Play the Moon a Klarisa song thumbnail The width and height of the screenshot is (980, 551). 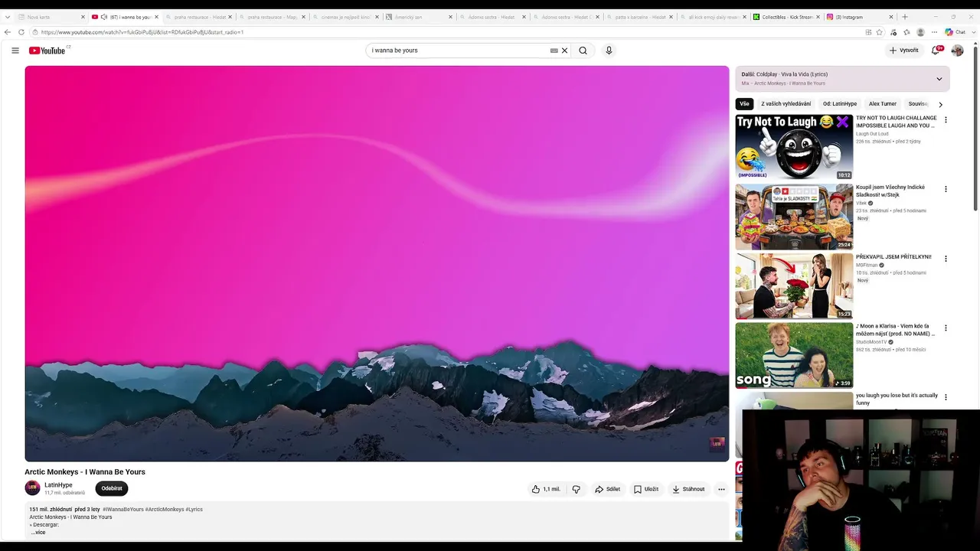pos(794,355)
